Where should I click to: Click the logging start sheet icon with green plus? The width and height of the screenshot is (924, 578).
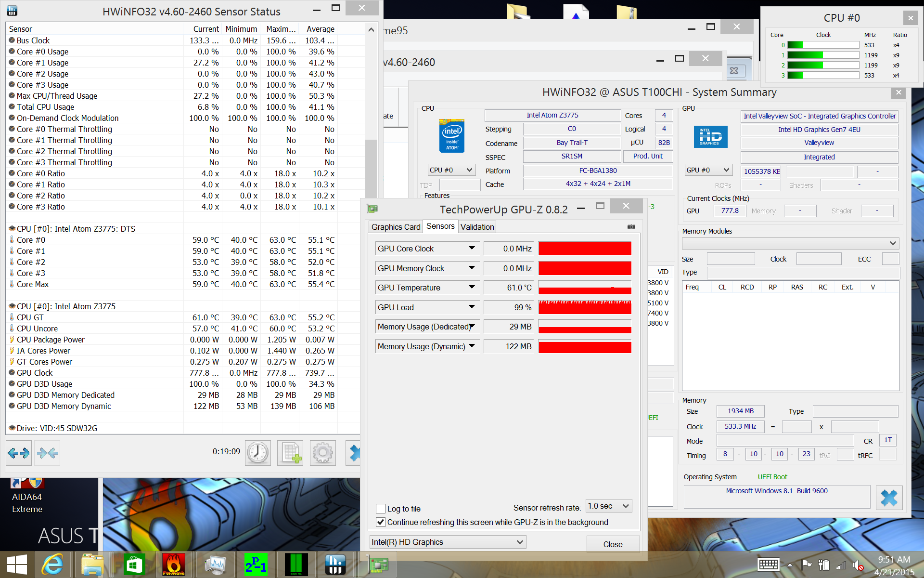tap(290, 453)
